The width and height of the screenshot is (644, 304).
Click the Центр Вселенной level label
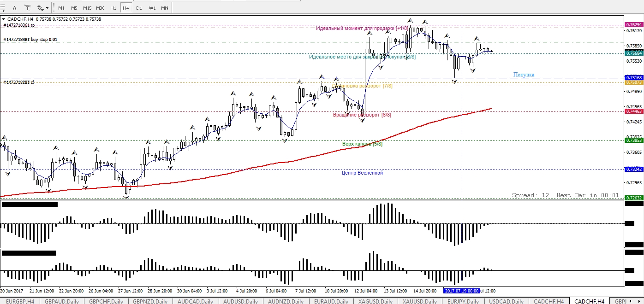pyautogui.click(x=362, y=173)
